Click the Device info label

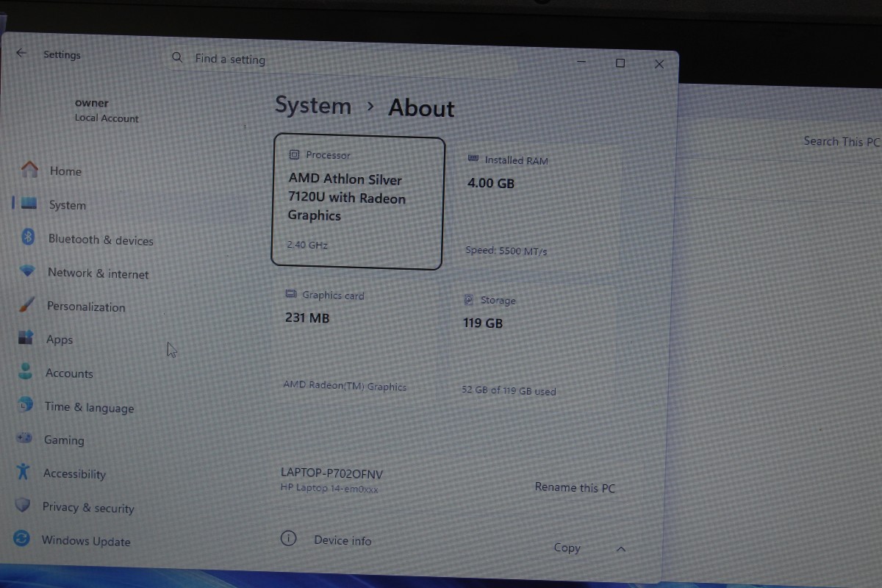click(x=343, y=540)
